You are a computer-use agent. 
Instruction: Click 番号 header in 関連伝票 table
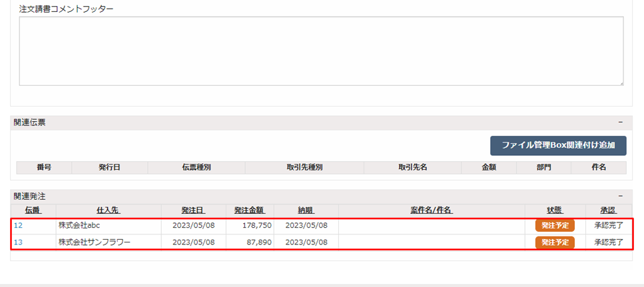tap(44, 168)
